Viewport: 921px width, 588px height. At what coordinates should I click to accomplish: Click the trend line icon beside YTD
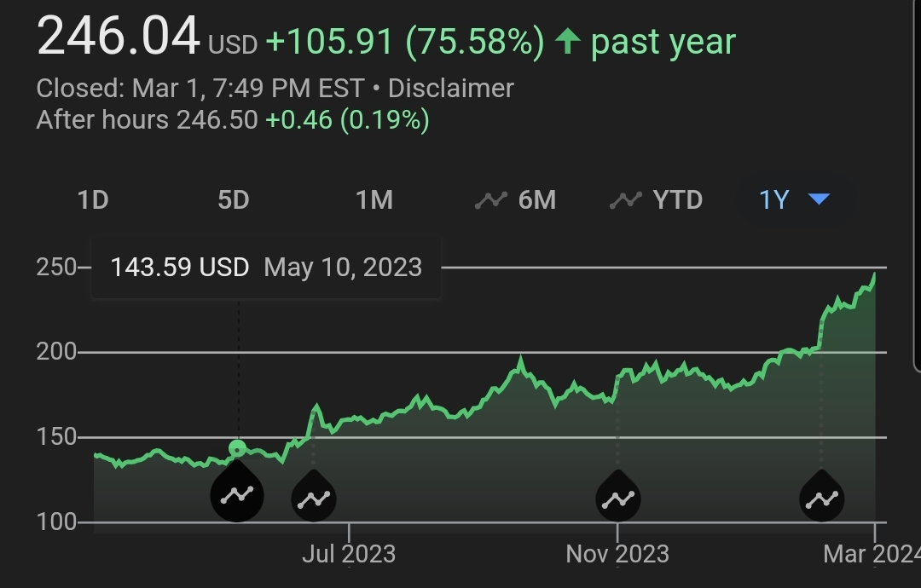point(626,200)
